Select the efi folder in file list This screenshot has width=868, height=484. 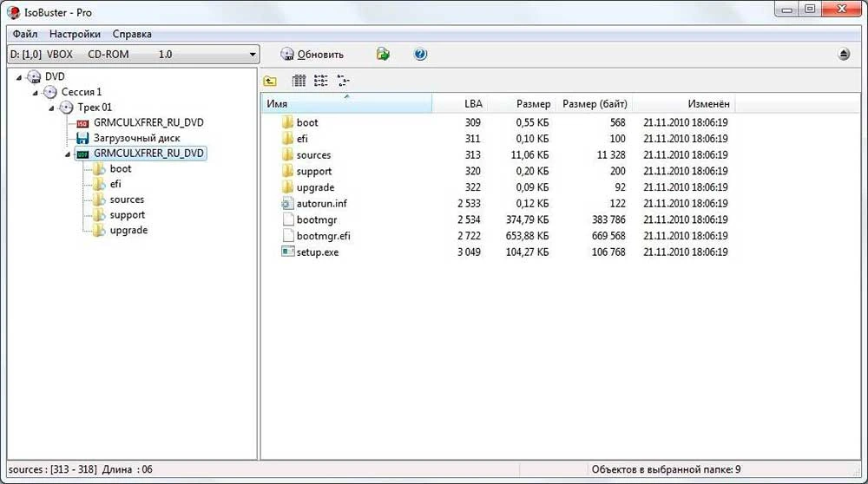click(302, 139)
